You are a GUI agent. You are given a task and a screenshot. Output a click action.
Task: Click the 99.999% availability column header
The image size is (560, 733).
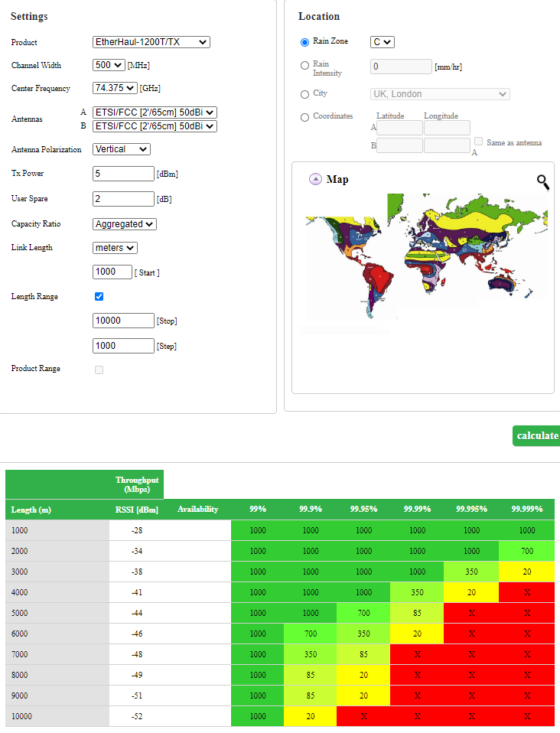point(526,509)
